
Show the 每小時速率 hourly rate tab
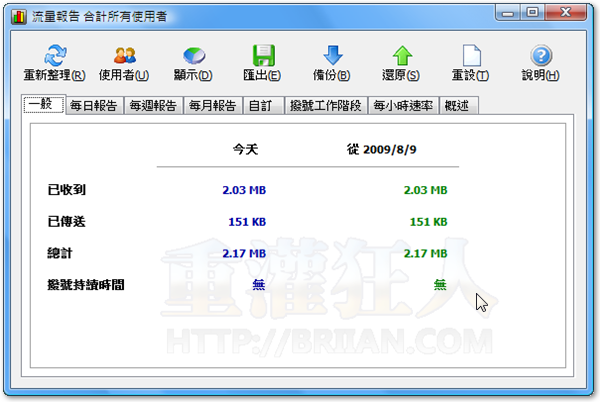[401, 105]
